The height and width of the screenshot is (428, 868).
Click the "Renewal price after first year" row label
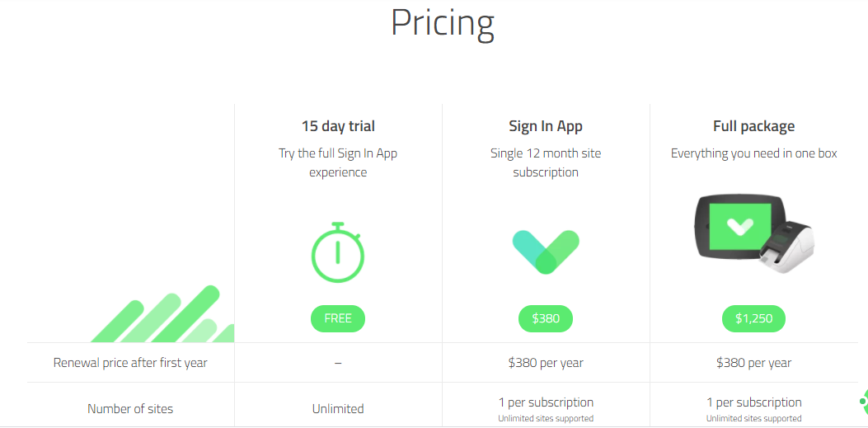(130, 363)
